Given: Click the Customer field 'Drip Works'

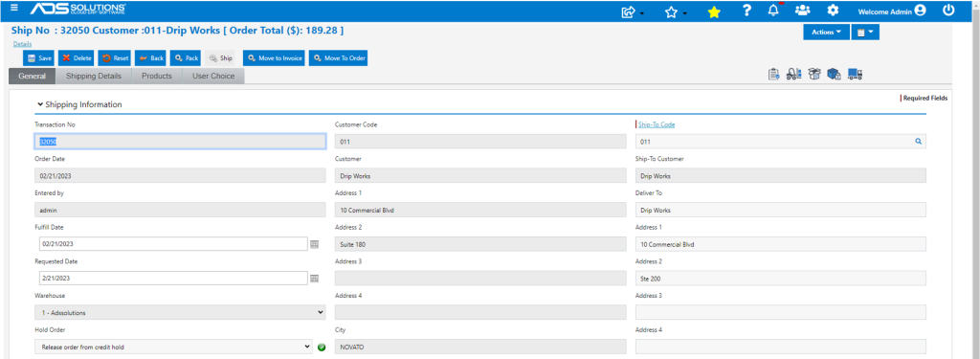Looking at the screenshot, I should [480, 176].
